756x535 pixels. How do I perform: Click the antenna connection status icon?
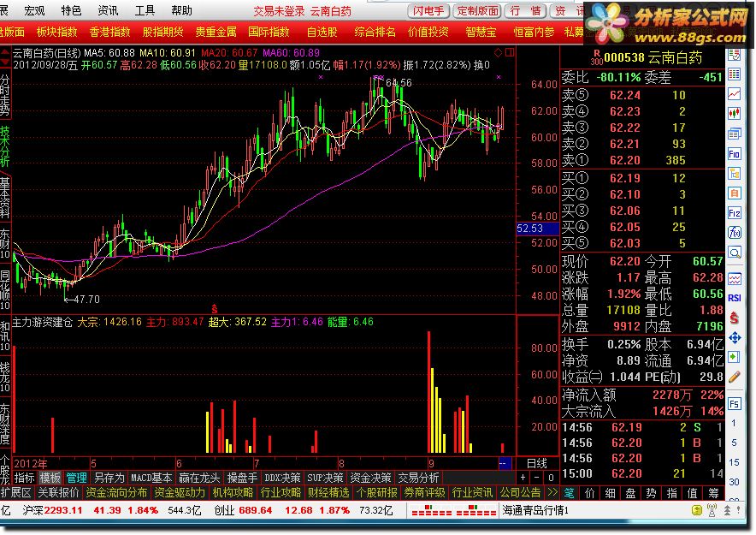[712, 510]
